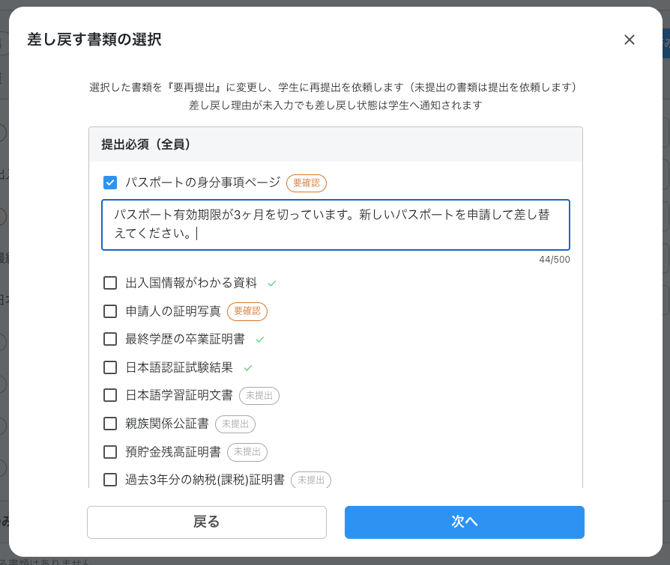670x565 pixels.
Task: Check 申請人の証明写真 checkbox
Action: [x=110, y=311]
